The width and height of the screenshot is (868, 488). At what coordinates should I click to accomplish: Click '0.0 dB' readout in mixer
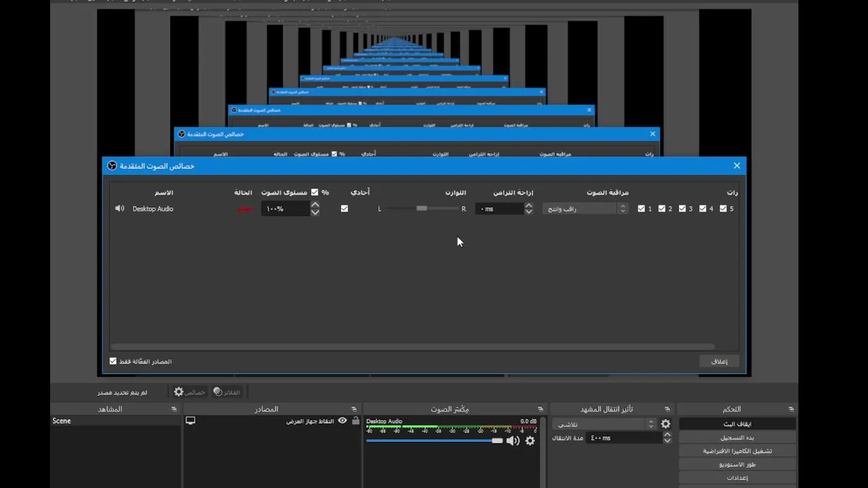pyautogui.click(x=528, y=421)
